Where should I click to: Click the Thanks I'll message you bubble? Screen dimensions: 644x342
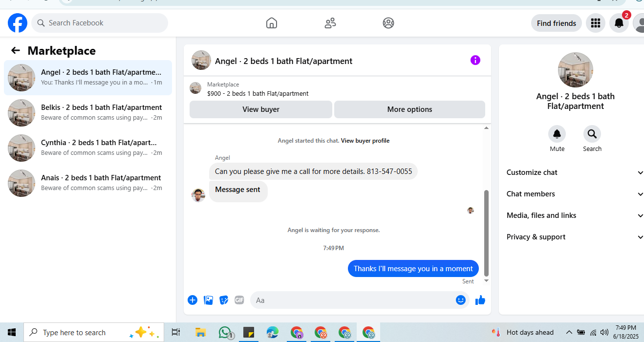pyautogui.click(x=413, y=268)
